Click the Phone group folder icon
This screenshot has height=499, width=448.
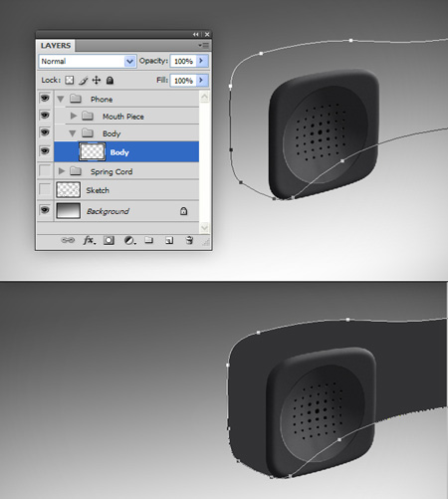click(x=76, y=99)
